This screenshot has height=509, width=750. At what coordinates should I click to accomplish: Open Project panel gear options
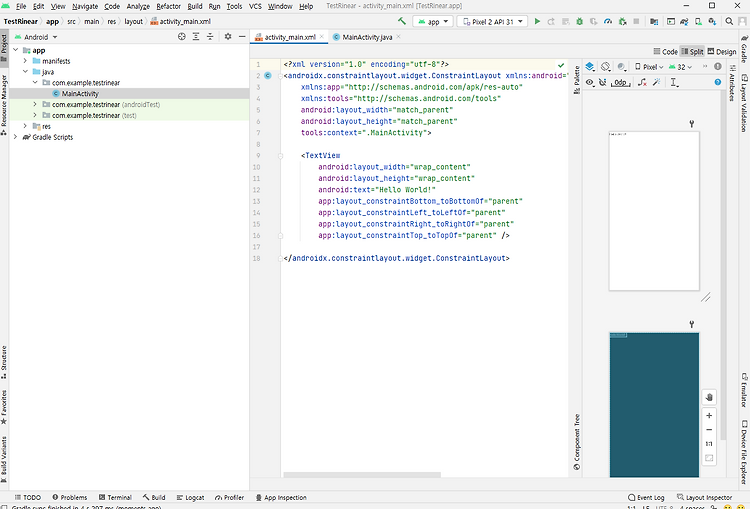(228, 37)
